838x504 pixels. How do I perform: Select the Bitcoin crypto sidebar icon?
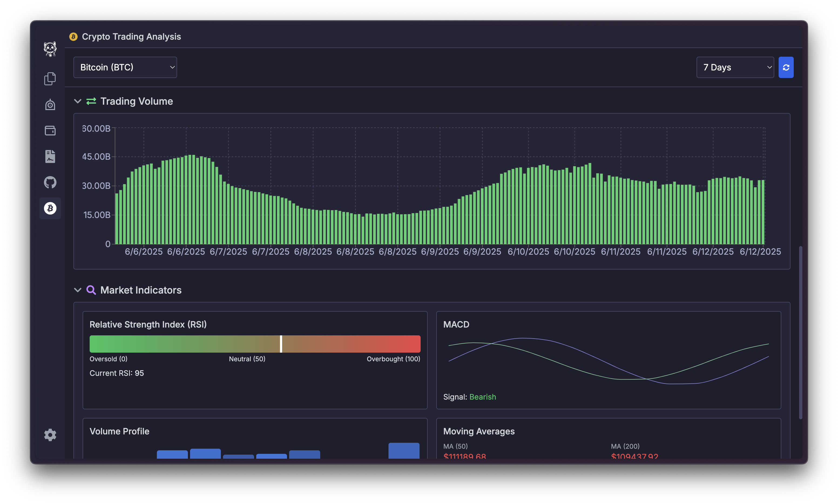pyautogui.click(x=50, y=208)
